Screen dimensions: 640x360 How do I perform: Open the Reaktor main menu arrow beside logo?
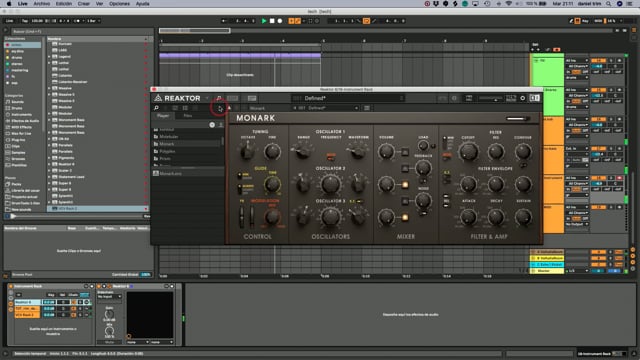[207, 98]
